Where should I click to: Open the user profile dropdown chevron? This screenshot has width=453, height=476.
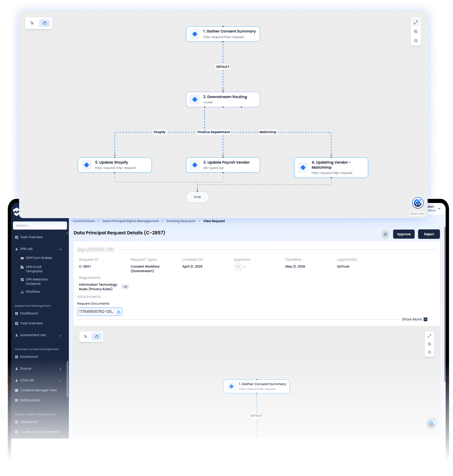pyautogui.click(x=439, y=208)
